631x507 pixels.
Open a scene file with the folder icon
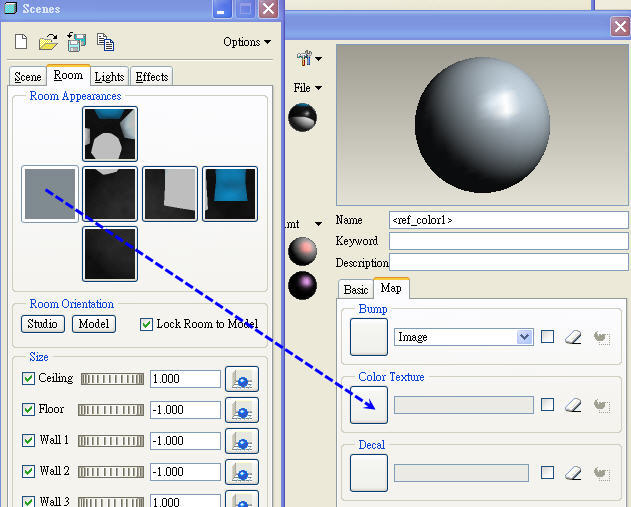pyautogui.click(x=48, y=42)
